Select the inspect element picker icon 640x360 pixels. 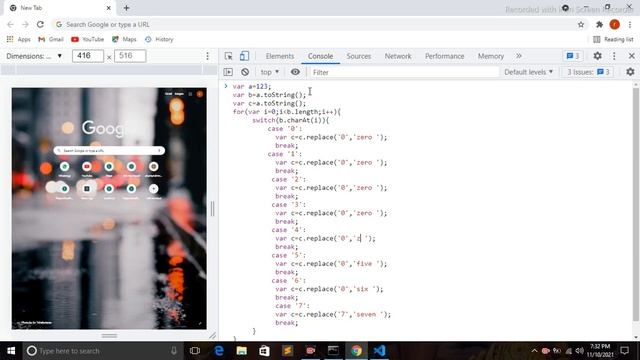[x=229, y=56]
